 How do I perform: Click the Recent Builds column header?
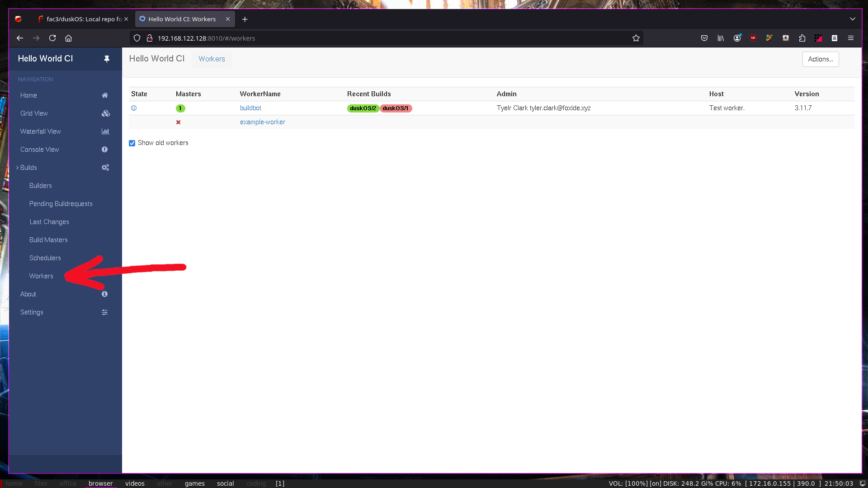tap(369, 94)
